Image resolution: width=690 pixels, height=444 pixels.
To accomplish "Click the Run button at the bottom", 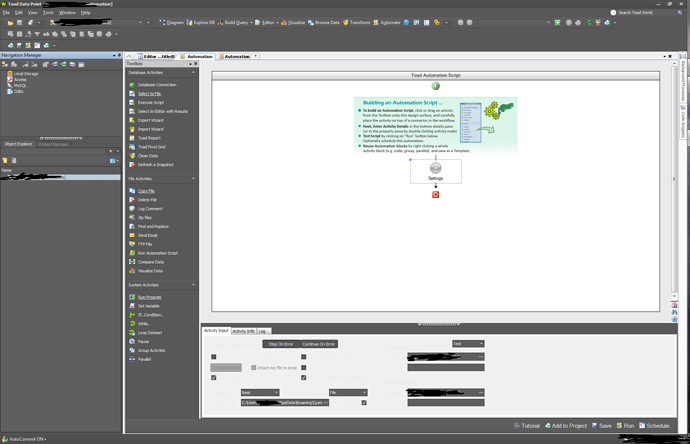I will point(625,426).
